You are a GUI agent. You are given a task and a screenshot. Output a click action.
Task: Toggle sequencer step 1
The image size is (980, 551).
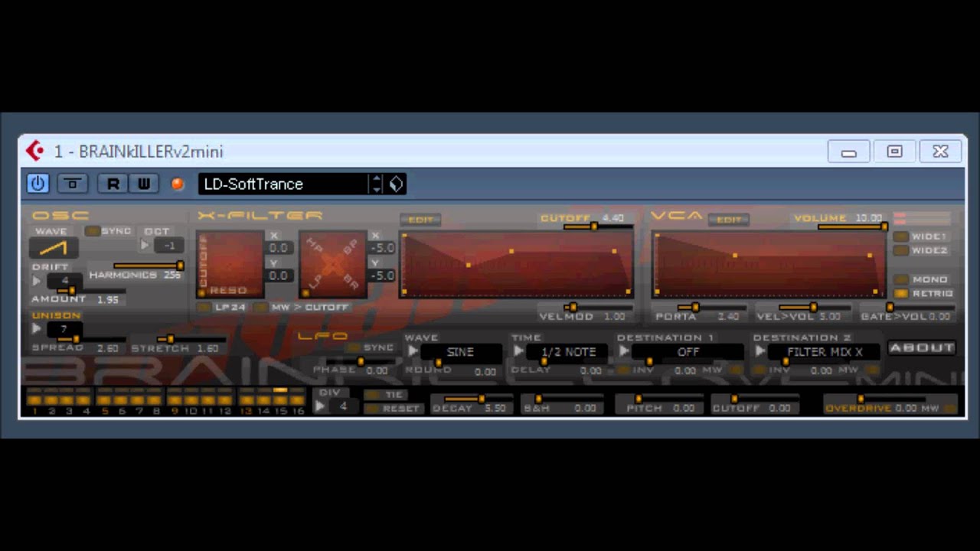(x=34, y=400)
